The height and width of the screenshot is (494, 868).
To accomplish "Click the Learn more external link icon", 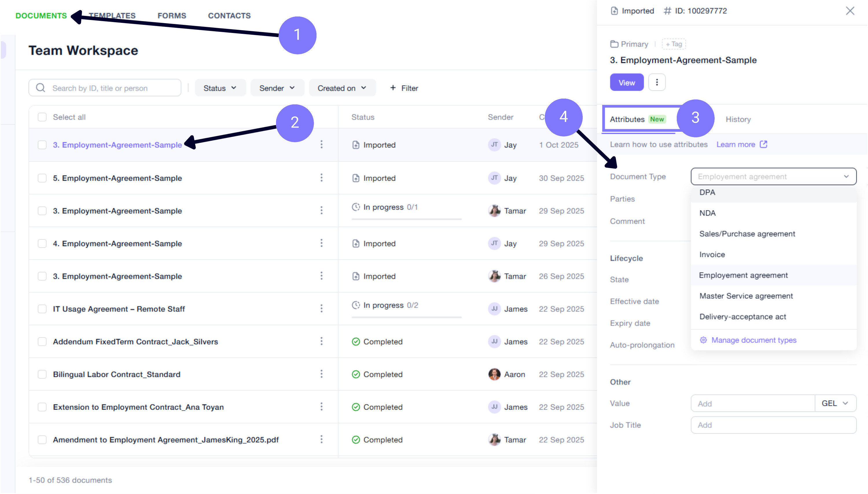I will pyautogui.click(x=763, y=144).
